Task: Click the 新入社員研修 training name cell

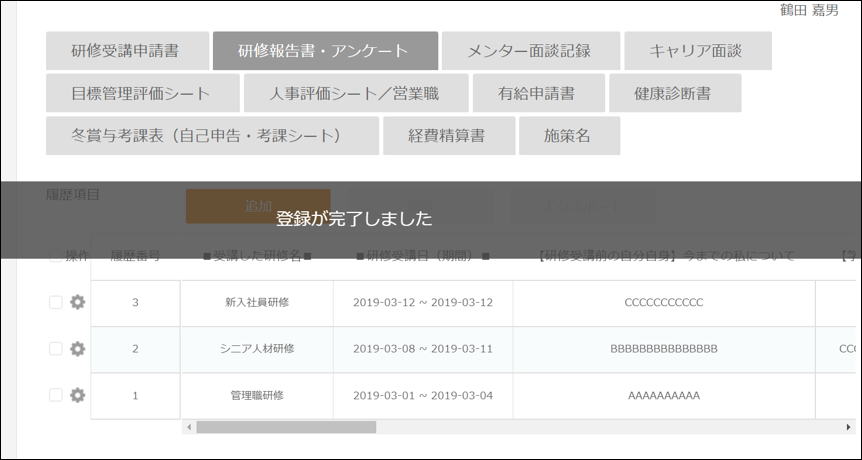Action: pyautogui.click(x=256, y=303)
